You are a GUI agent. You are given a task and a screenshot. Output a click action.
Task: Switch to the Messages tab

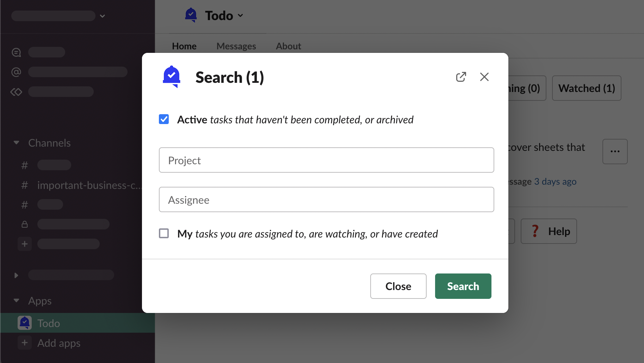pos(236,46)
